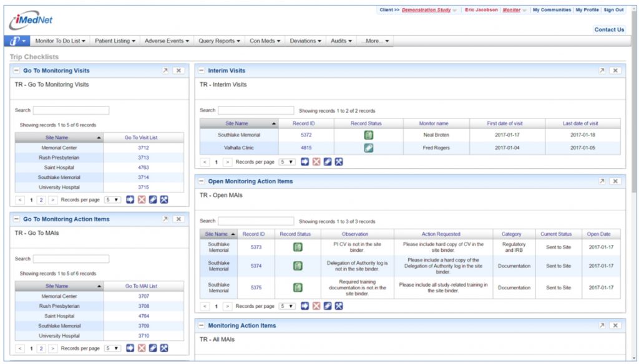Click the red X icon under Go To Monitoring Visits table
639x364 pixels.
[142, 200]
